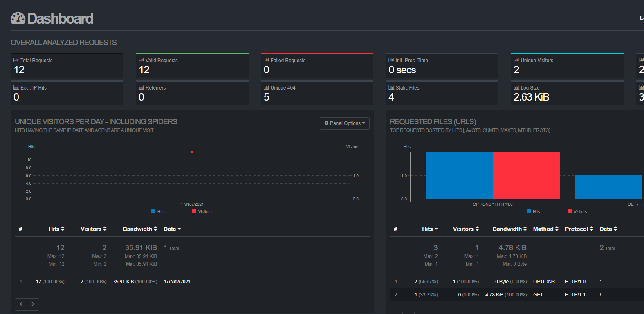The width and height of the screenshot is (644, 314).
Task: Click the chart icon beside Failed Requests
Action: (x=266, y=60)
